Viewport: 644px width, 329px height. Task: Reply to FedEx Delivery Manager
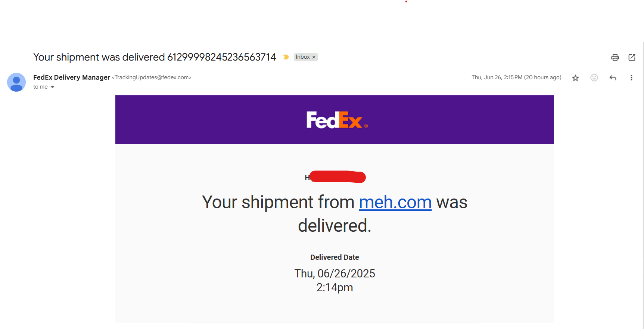point(613,78)
